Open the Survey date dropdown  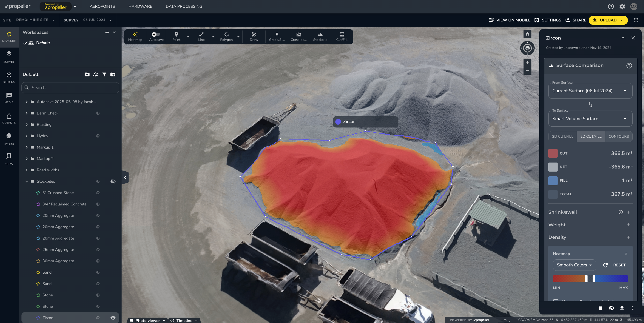[x=97, y=20]
